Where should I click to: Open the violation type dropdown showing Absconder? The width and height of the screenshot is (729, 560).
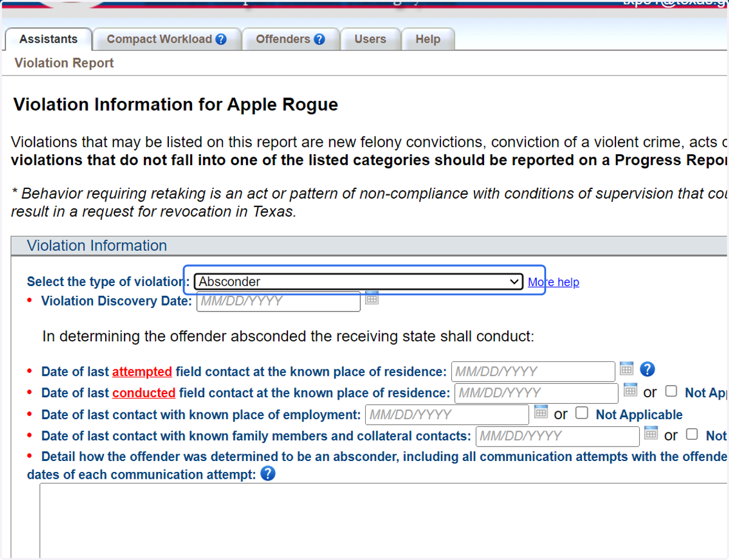coord(358,281)
